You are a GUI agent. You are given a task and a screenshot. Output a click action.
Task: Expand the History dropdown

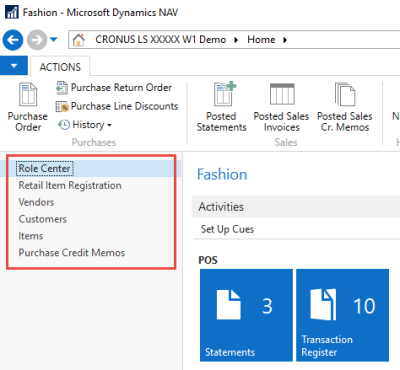click(x=85, y=125)
